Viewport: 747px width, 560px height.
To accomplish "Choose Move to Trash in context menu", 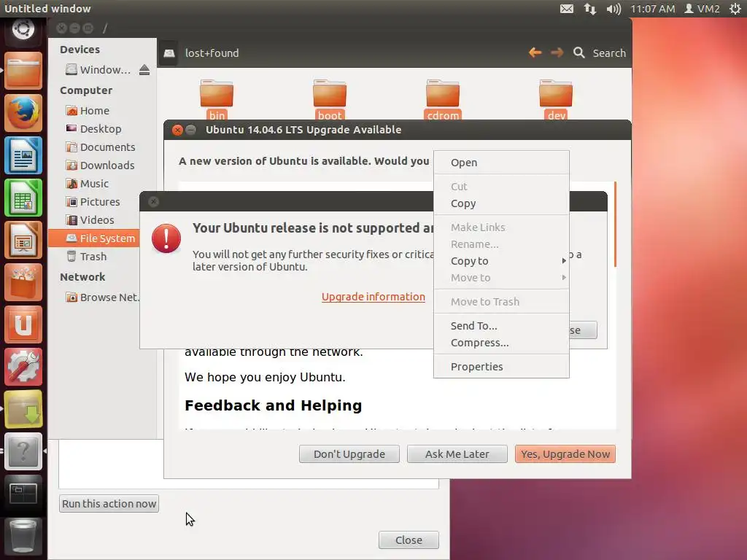I will (501, 302).
